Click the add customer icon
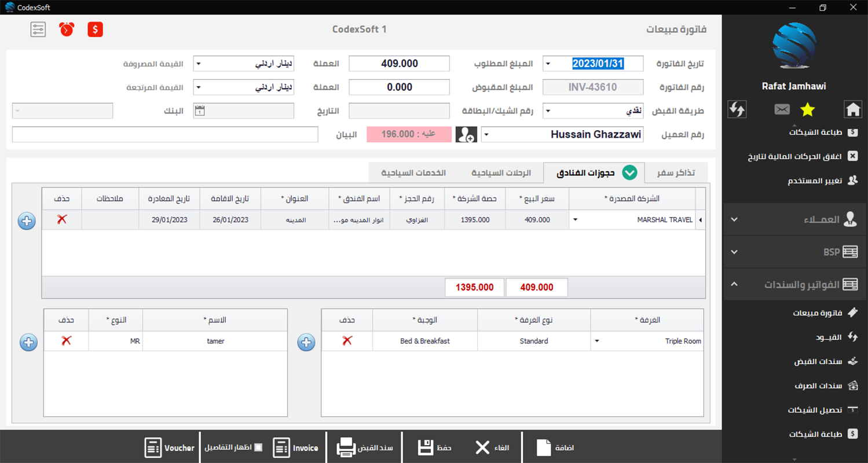This screenshot has width=868, height=463. [x=466, y=135]
